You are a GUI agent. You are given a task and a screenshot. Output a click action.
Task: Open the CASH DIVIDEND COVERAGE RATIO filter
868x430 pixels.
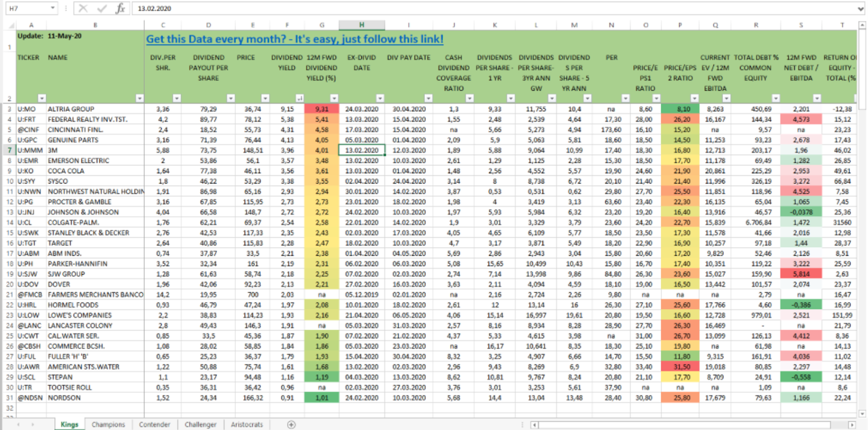[469, 98]
